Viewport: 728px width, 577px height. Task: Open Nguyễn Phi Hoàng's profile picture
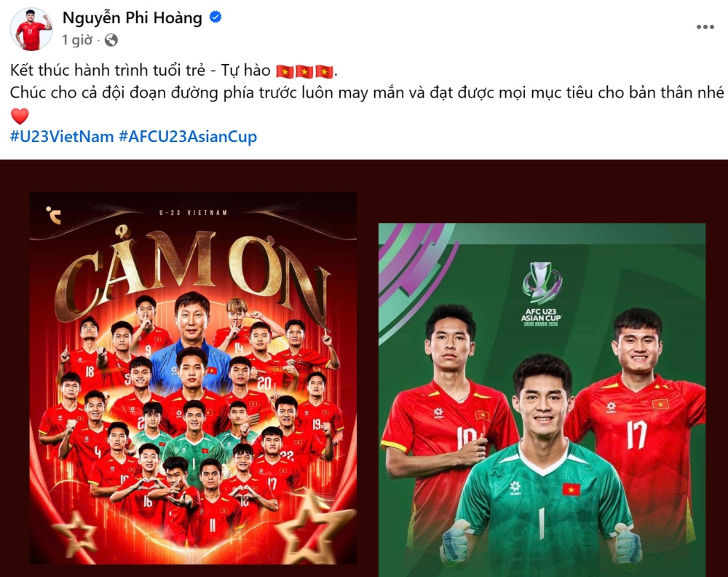31,29
